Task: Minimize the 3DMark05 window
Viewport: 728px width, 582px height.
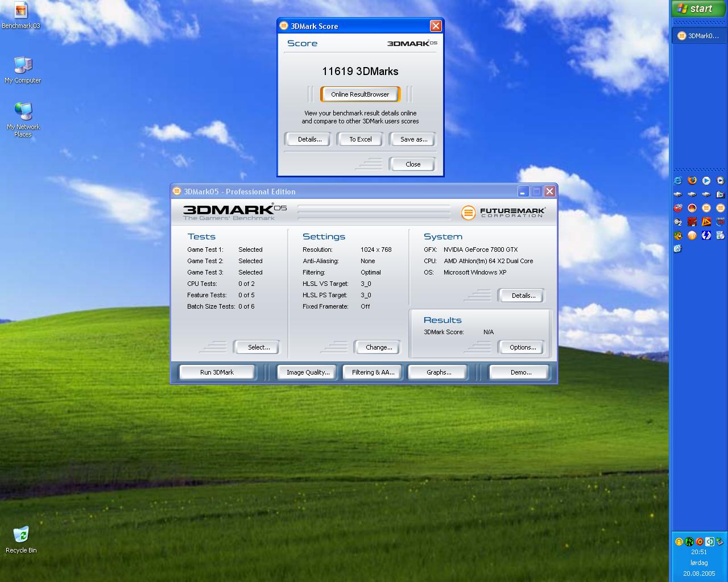Action: [x=523, y=192]
